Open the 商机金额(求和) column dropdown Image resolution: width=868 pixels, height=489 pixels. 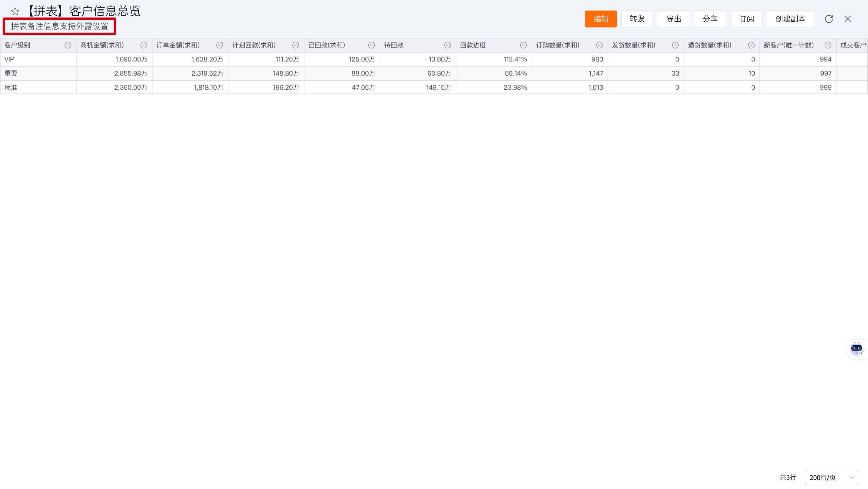click(143, 45)
